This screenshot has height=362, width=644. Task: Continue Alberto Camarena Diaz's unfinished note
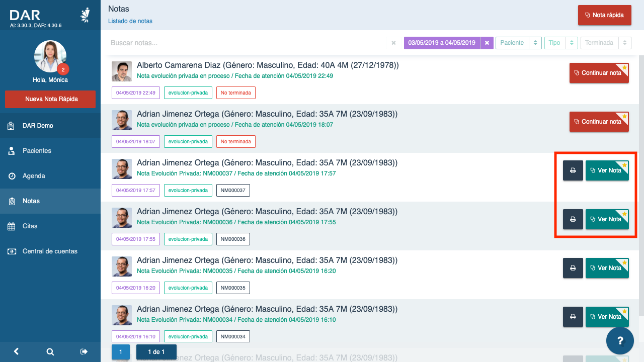(x=599, y=73)
